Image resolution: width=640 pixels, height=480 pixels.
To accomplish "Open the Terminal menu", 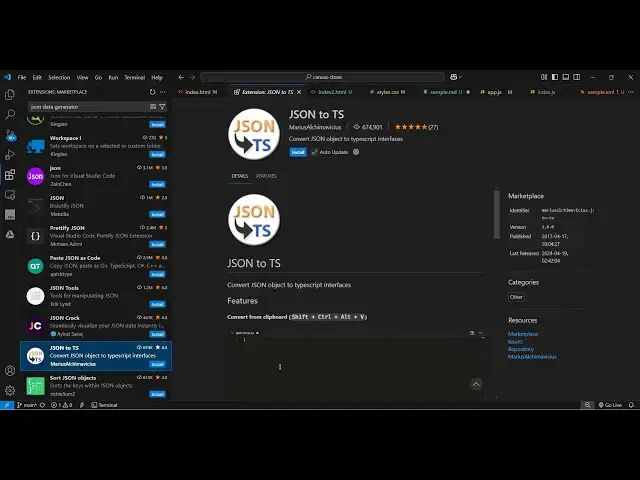I will click(x=135, y=77).
